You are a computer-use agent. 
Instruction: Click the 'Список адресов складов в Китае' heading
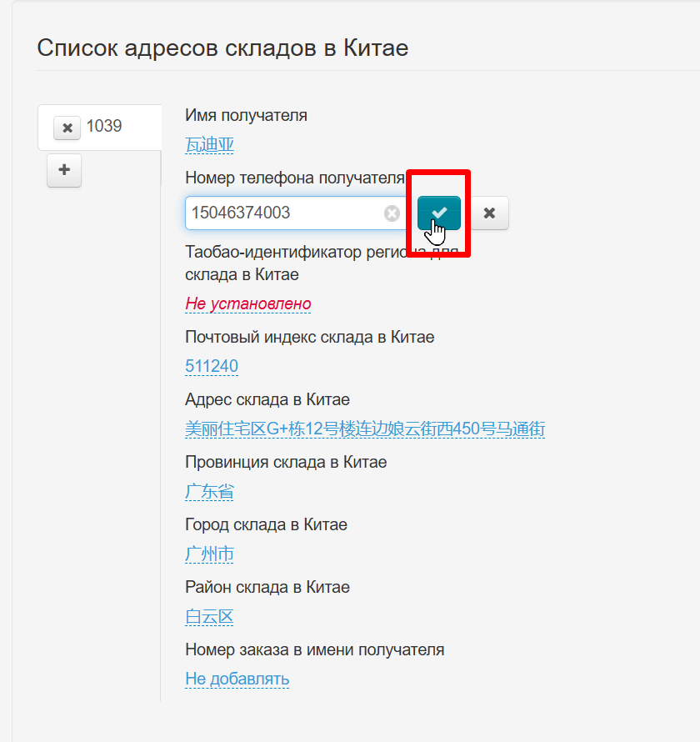pos(222,48)
